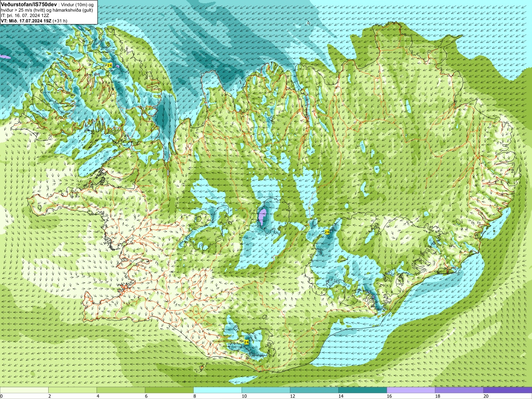Click the 6–8 m/s green legend swatch

tap(169, 390)
